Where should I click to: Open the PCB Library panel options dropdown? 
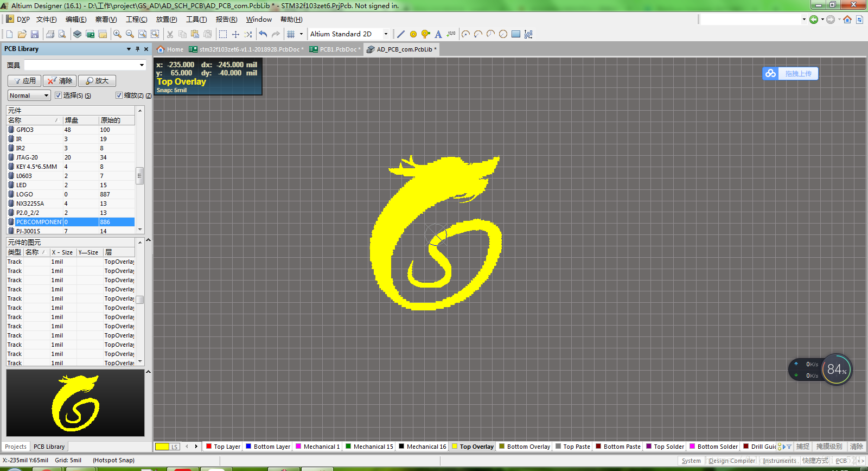(129, 49)
